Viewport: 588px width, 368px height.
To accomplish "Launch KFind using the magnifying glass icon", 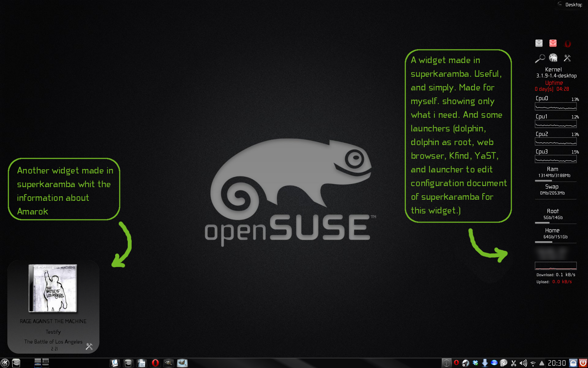I will click(540, 58).
